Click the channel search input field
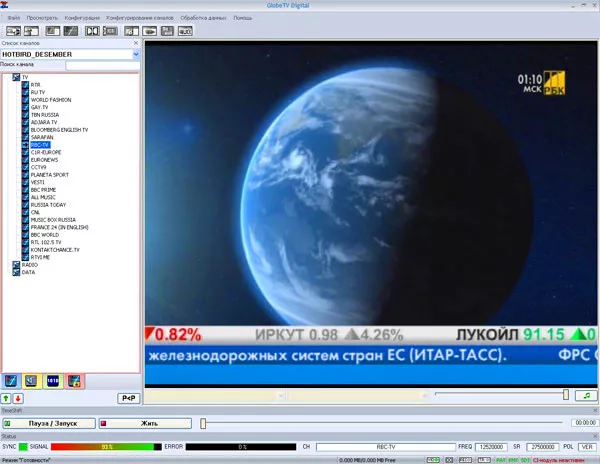 pyautogui.click(x=103, y=65)
